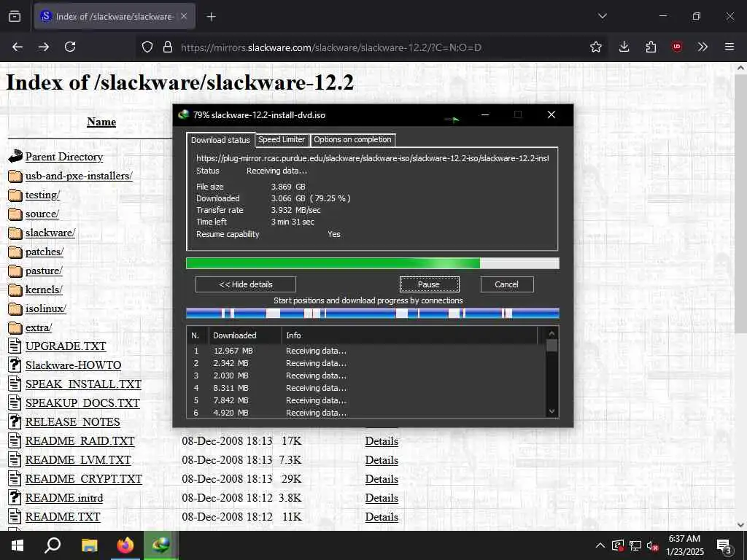Screen dimensions: 747x560
Task: Show more toolbar tools chevron
Action: pyautogui.click(x=703, y=47)
